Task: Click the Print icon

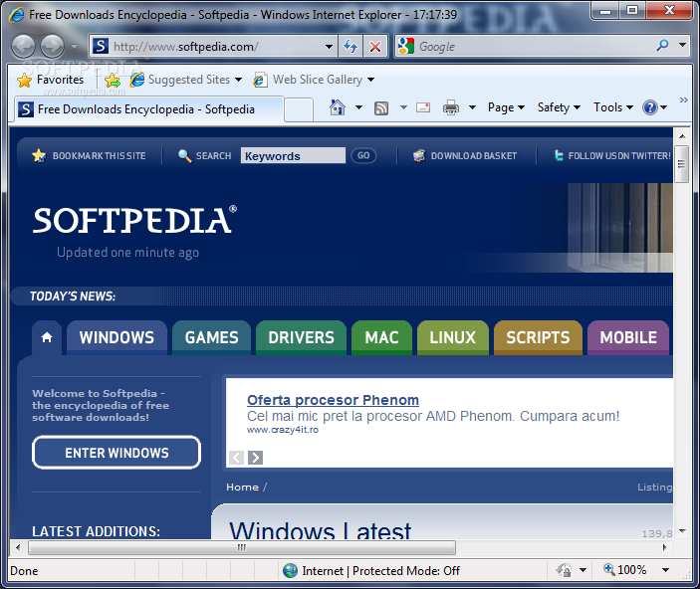Action: [451, 107]
